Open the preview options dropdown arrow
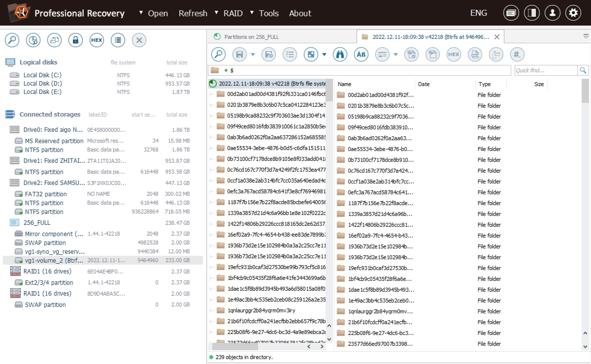Viewport: 591px width, 364px height. 396,55
